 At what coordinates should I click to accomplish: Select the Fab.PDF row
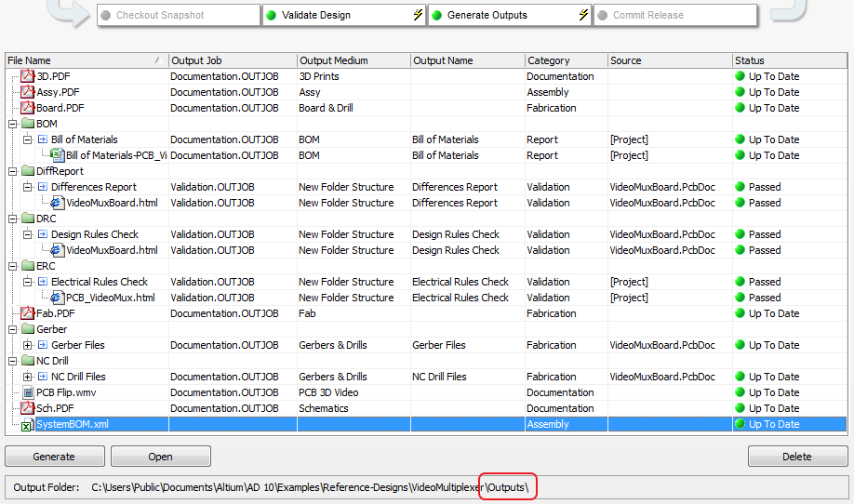coord(57,313)
